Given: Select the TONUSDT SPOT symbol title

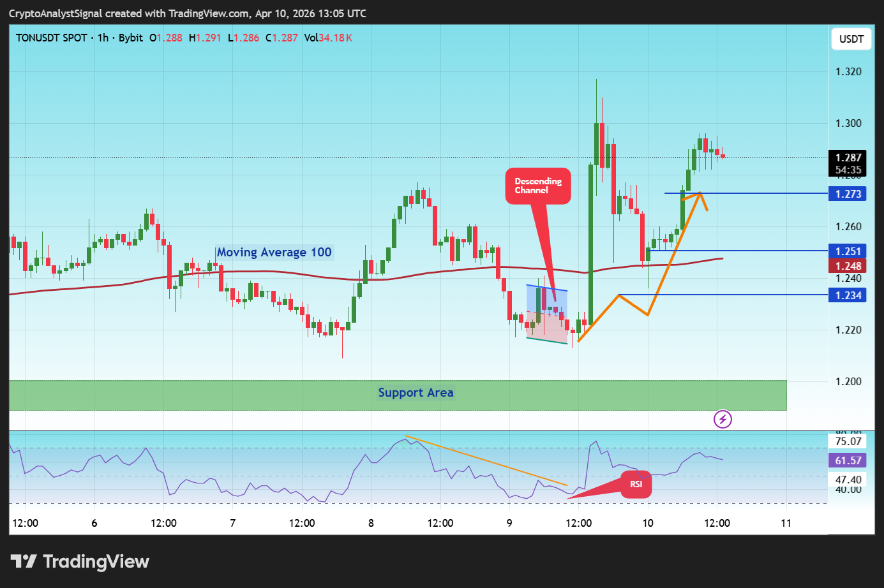Looking at the screenshot, I should tap(51, 38).
